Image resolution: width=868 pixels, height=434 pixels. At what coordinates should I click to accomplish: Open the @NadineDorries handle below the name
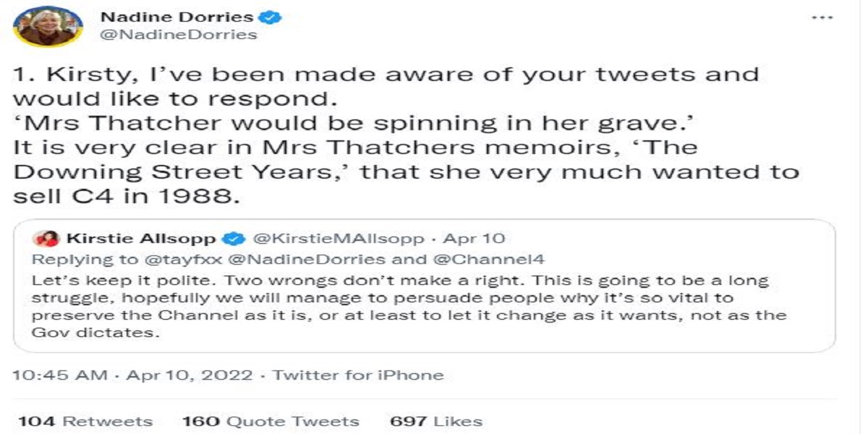point(178,34)
